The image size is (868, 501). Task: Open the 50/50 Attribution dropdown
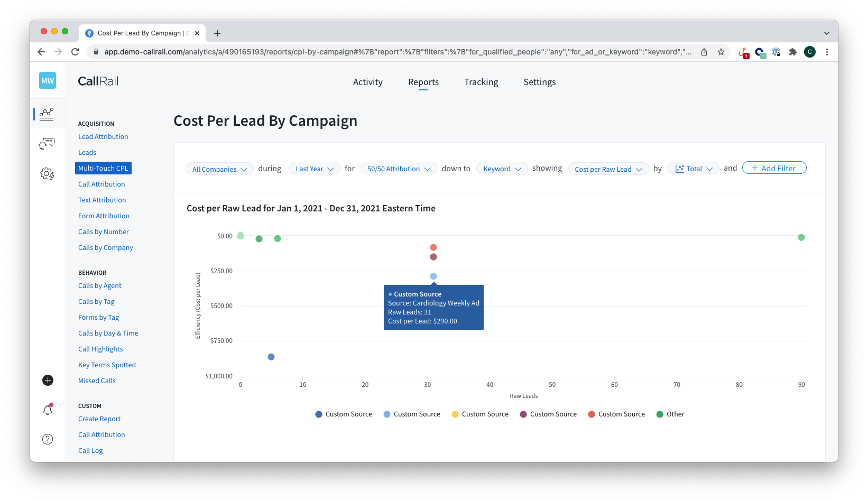(399, 169)
